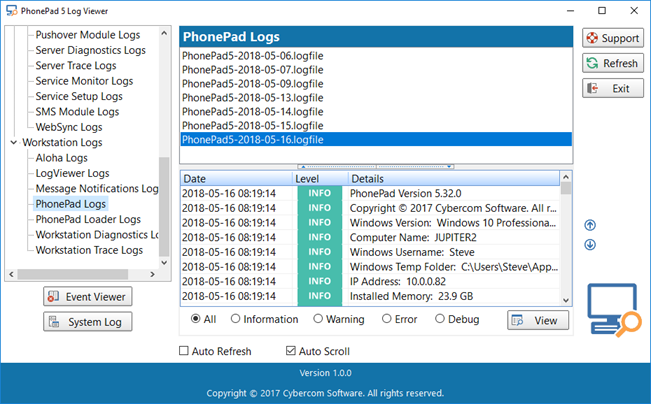Select Server Trace Logs
651x404 pixels.
(76, 66)
